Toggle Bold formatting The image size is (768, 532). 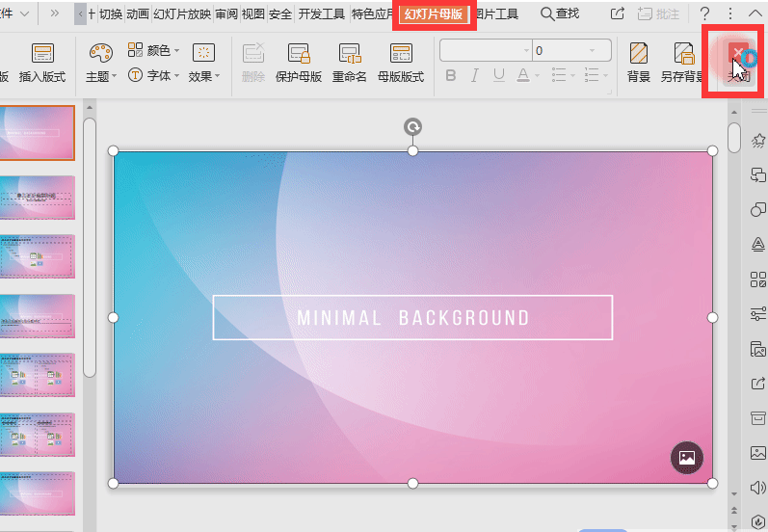click(451, 75)
